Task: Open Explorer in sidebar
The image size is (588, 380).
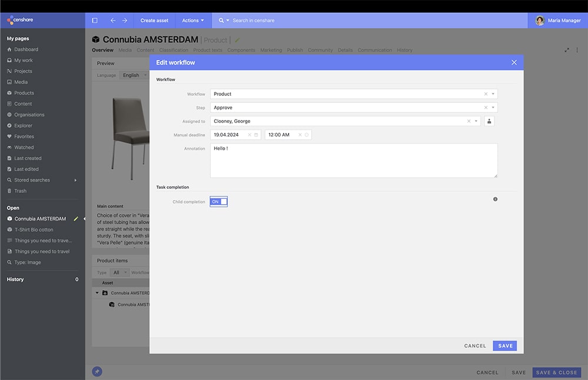Action: [x=24, y=126]
